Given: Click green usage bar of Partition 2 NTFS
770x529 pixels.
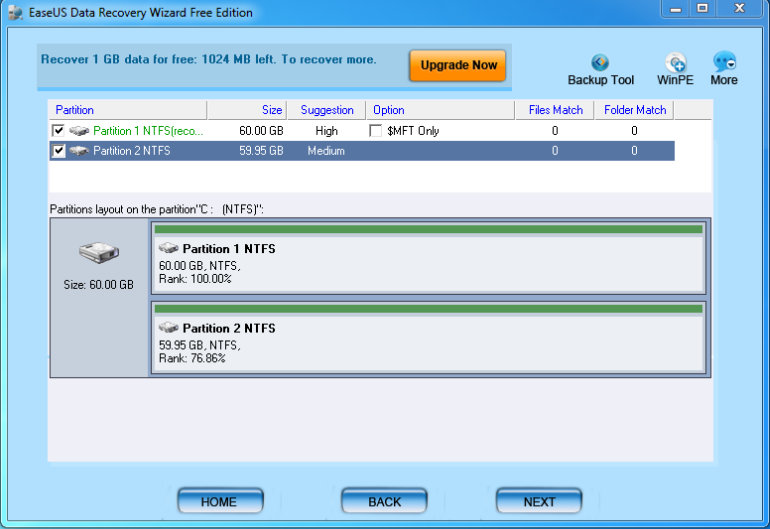Looking at the screenshot, I should click(428, 308).
